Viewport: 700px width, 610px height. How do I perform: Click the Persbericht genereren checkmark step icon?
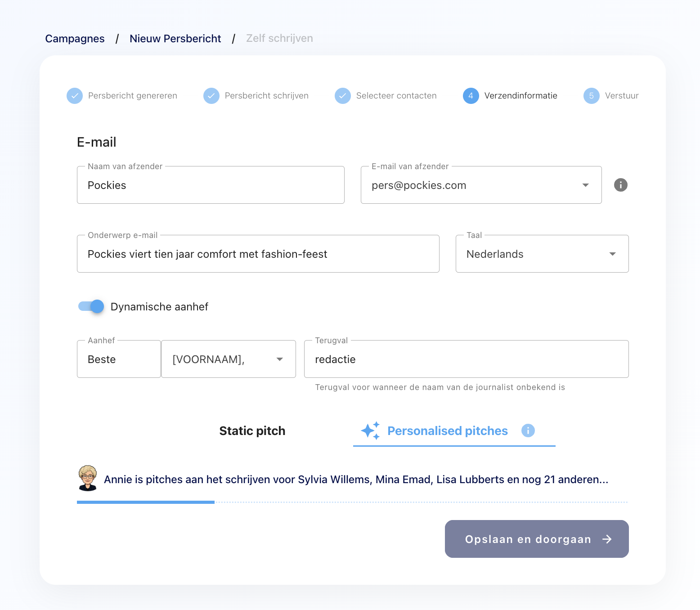(x=75, y=96)
